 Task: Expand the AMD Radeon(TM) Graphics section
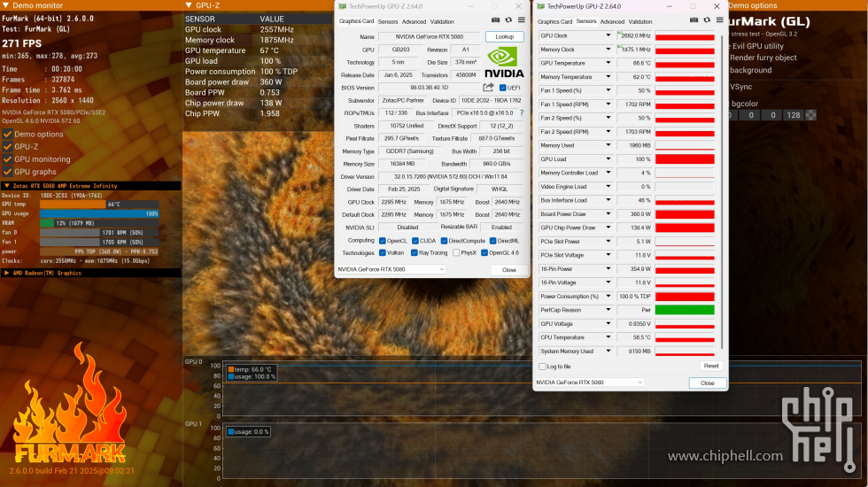7,273
